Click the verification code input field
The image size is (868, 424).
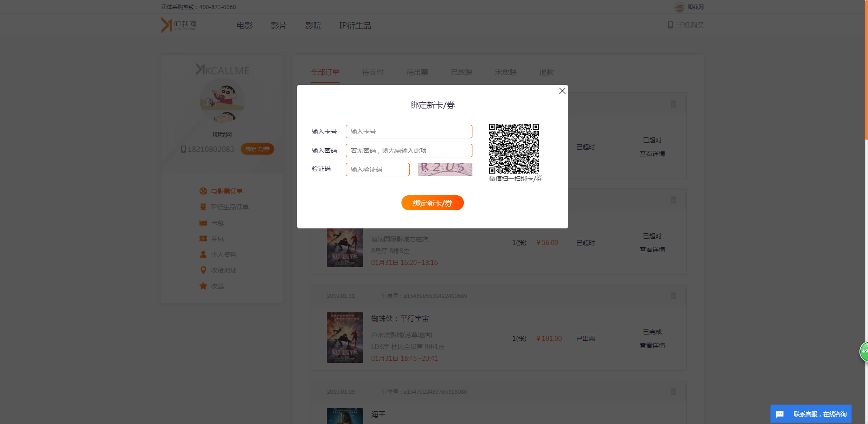tap(377, 170)
